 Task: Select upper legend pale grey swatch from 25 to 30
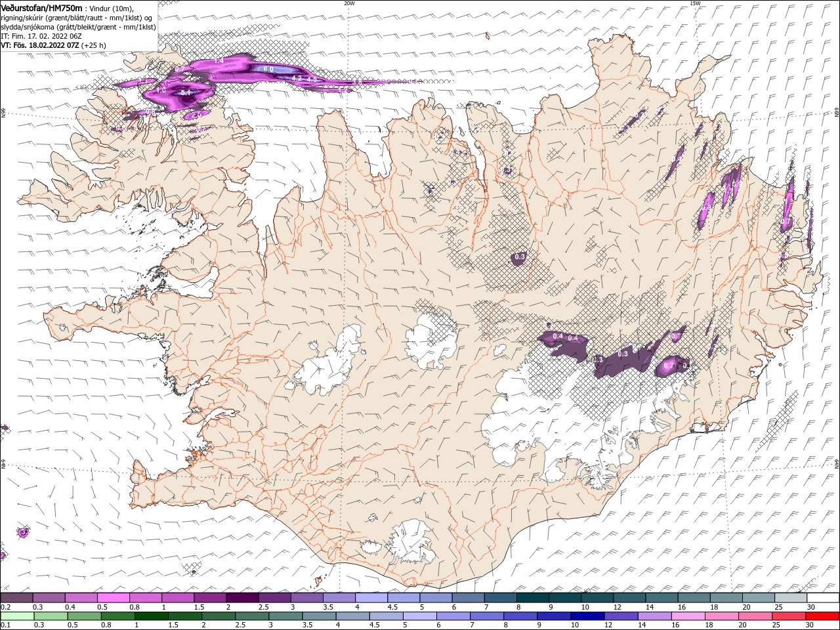[x=791, y=598]
